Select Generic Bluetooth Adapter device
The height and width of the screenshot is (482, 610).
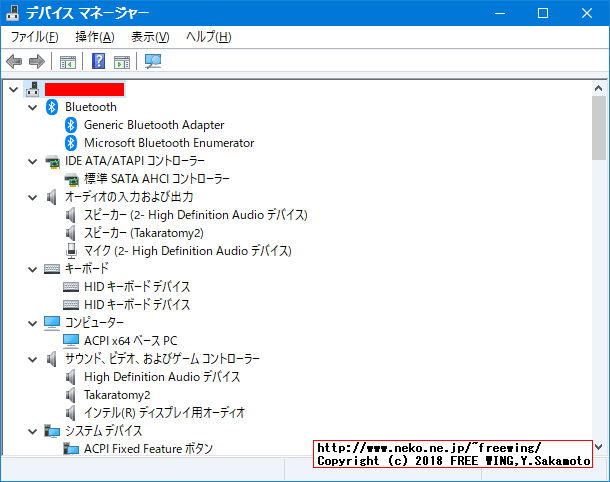click(154, 125)
